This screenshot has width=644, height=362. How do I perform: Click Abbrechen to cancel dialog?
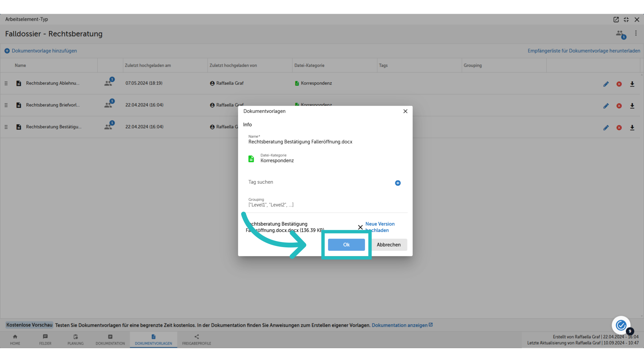[388, 244]
